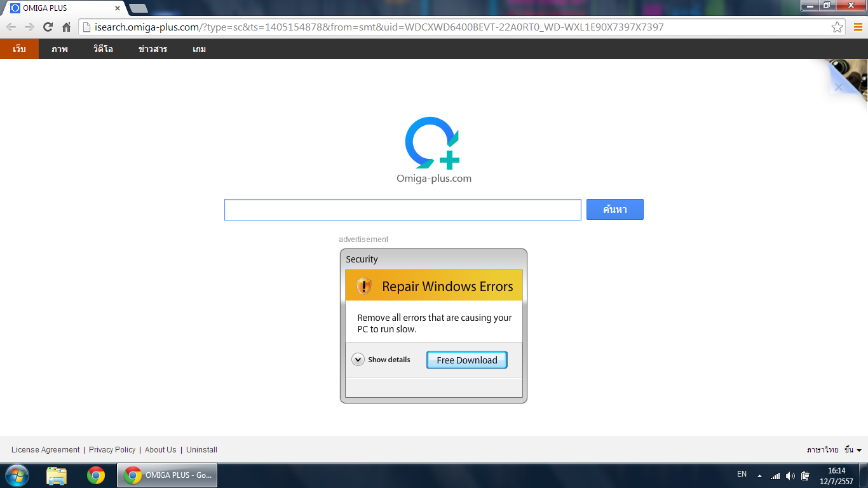The height and width of the screenshot is (488, 868).
Task: Open the ภาษาไทย language selector
Action: 822,450
